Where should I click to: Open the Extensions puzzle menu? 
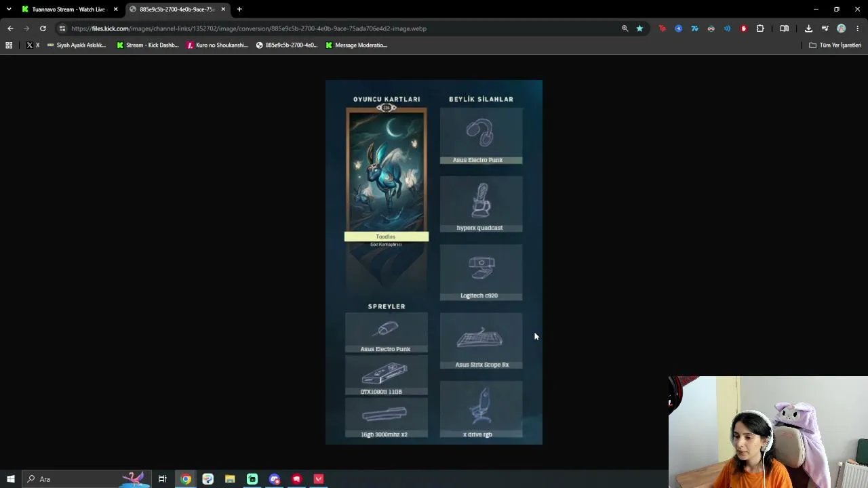[x=760, y=28]
